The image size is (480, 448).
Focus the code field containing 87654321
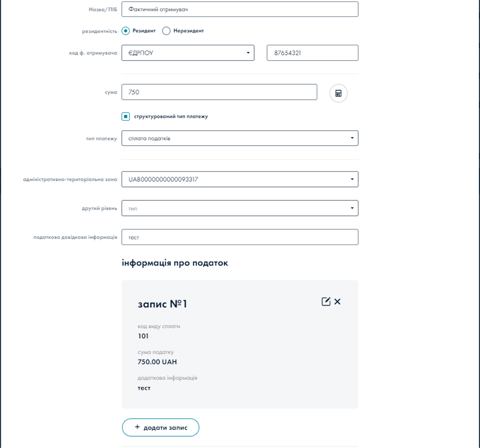pyautogui.click(x=312, y=53)
